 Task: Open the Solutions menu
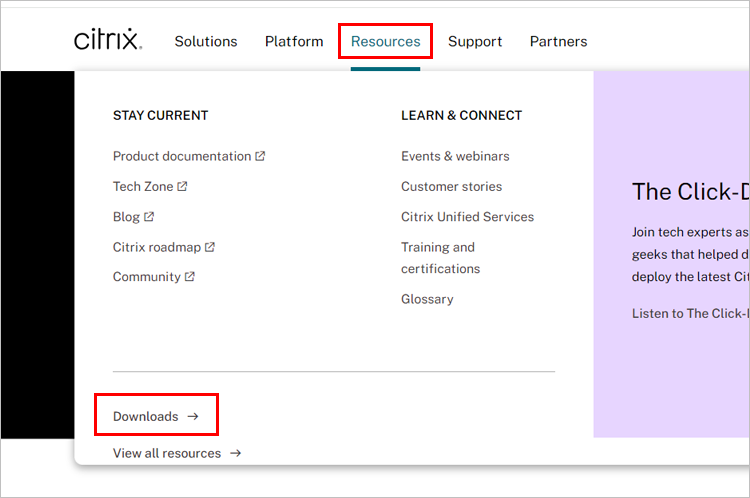point(206,41)
